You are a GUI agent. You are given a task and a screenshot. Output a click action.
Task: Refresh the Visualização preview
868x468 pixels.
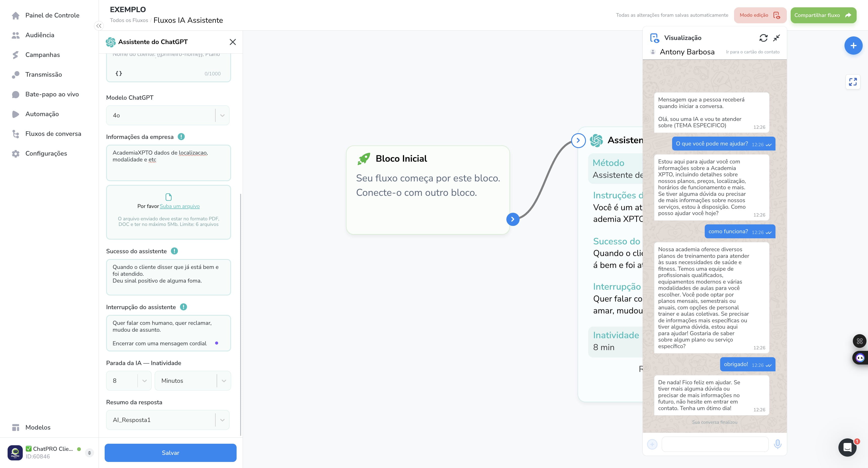[764, 38]
